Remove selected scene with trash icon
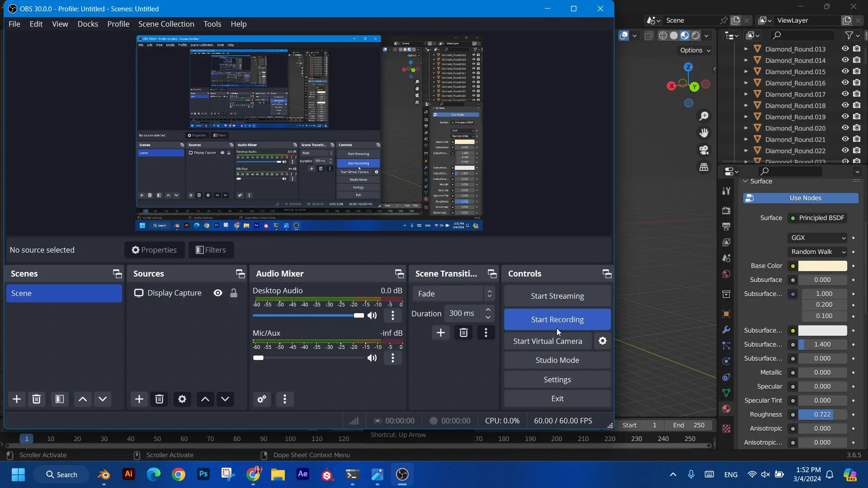Viewport: 868px width, 488px height. [37, 399]
